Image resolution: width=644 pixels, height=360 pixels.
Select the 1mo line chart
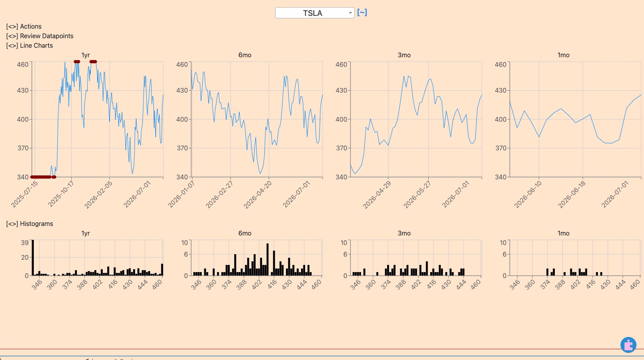click(x=575, y=119)
